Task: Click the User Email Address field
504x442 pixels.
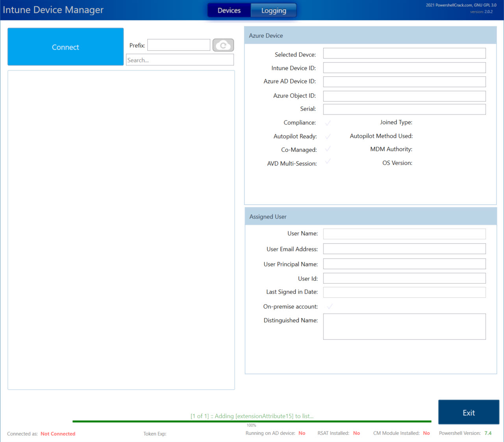Action: click(404, 249)
